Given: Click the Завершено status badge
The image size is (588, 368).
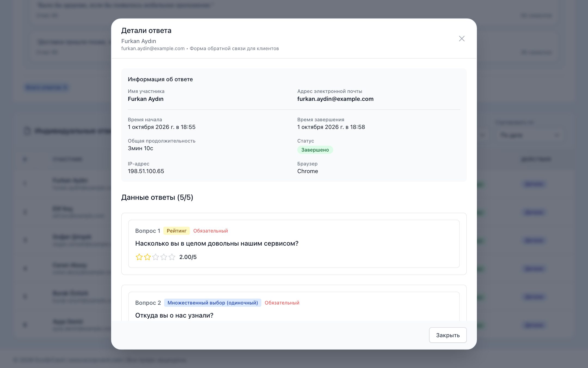Looking at the screenshot, I should point(315,150).
